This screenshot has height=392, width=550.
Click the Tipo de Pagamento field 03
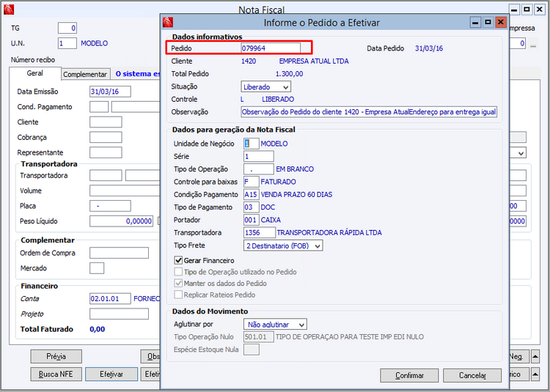pyautogui.click(x=251, y=207)
